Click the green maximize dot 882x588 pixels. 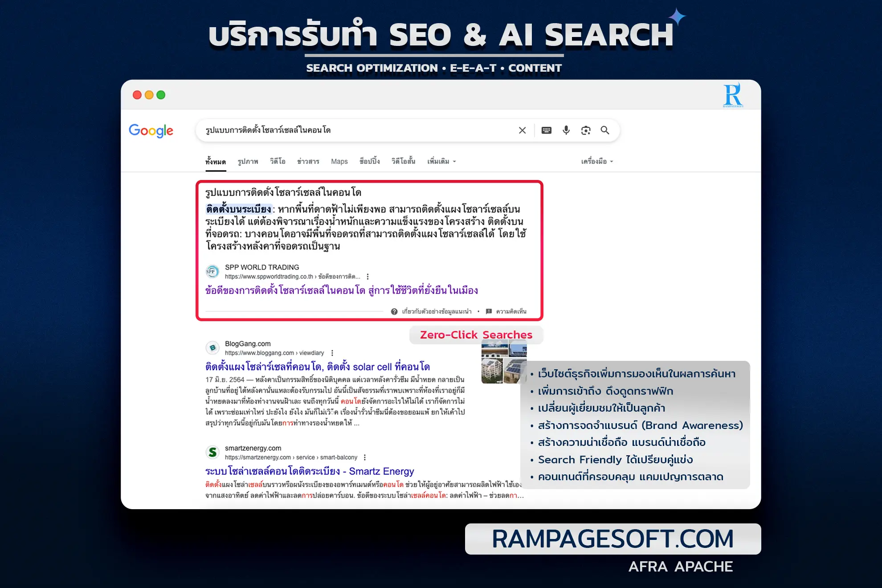click(161, 95)
